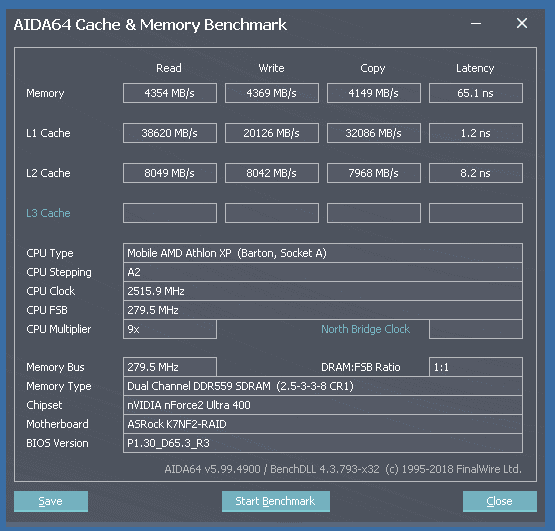Click the empty L3 Cache Copy field

pos(374,213)
